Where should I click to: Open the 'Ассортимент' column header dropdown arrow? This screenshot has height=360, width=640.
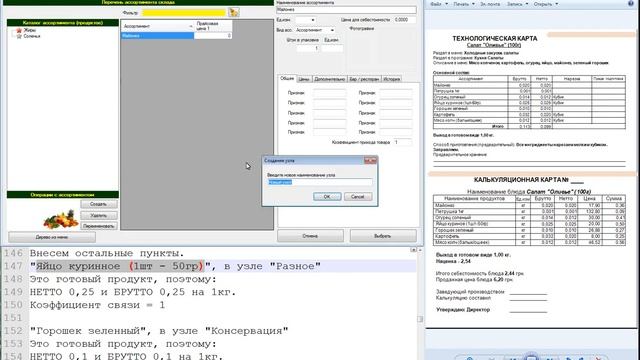(x=191, y=27)
